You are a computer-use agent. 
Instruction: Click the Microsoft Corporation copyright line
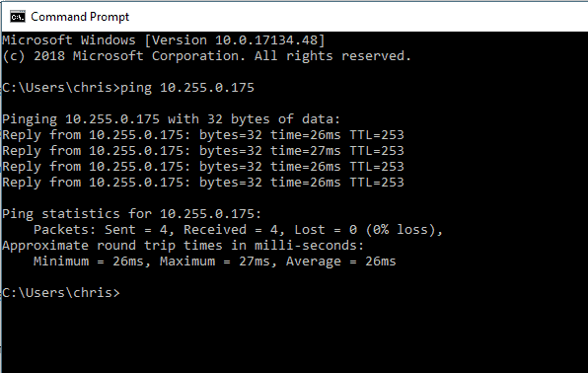click(x=206, y=56)
